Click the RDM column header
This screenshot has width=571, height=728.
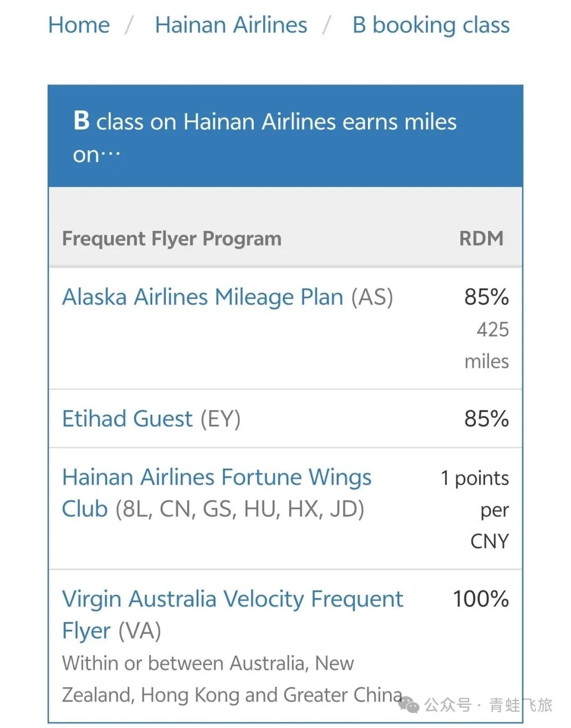tap(481, 239)
